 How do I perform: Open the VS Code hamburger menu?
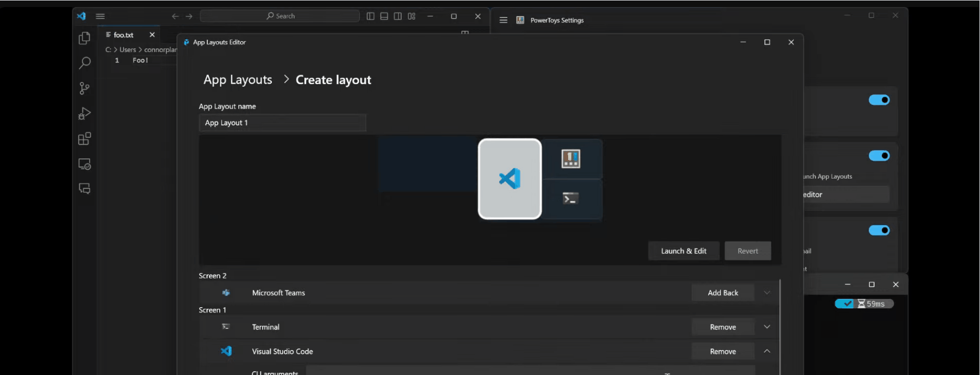[x=100, y=16]
